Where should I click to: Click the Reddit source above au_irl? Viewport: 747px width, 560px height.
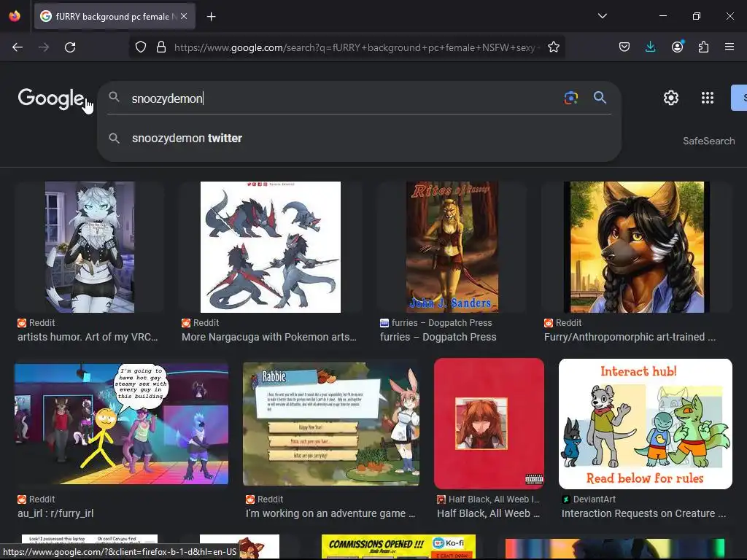tap(36, 499)
